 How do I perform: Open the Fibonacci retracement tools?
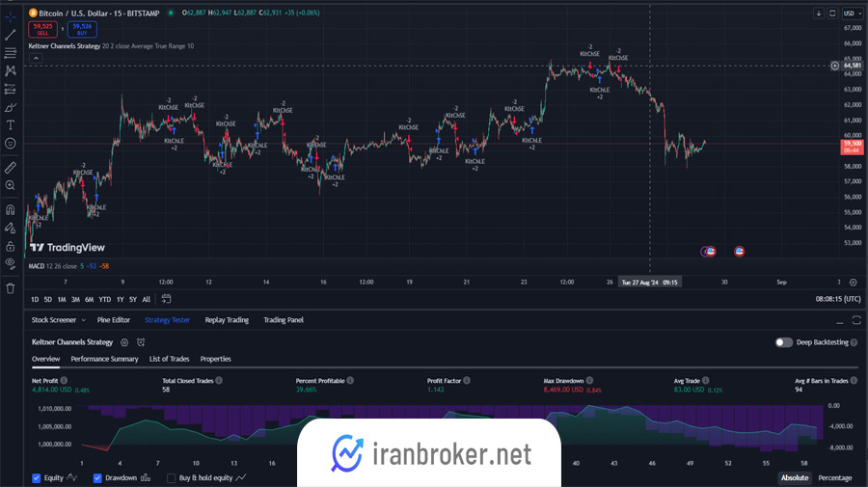[x=10, y=53]
